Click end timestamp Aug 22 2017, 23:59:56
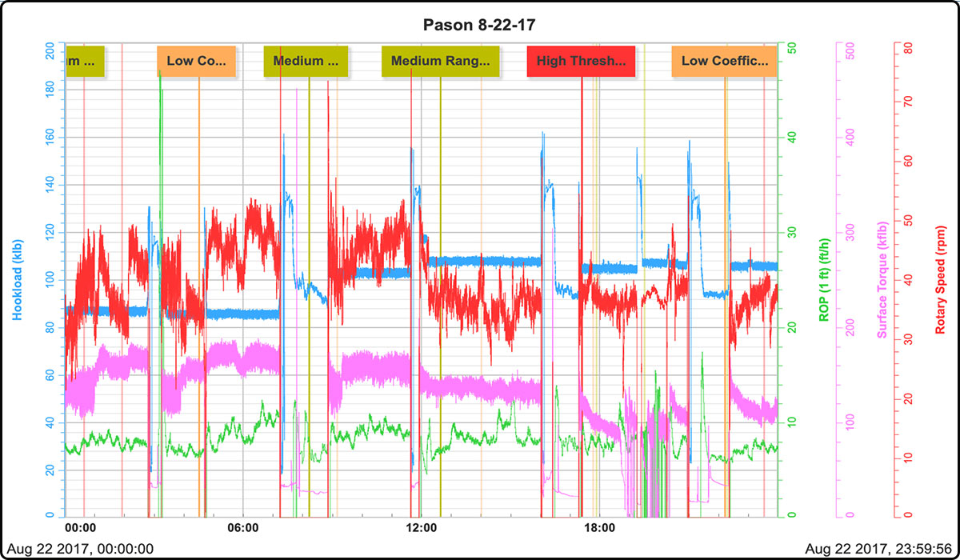Viewport: 960px width, 560px height. point(880,548)
